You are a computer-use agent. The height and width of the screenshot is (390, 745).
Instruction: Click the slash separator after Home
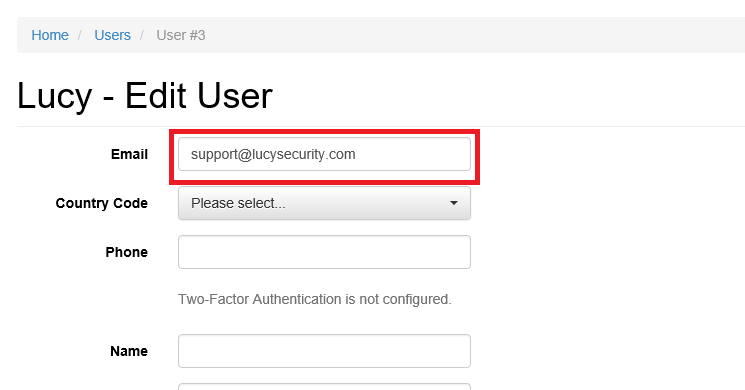click(80, 35)
